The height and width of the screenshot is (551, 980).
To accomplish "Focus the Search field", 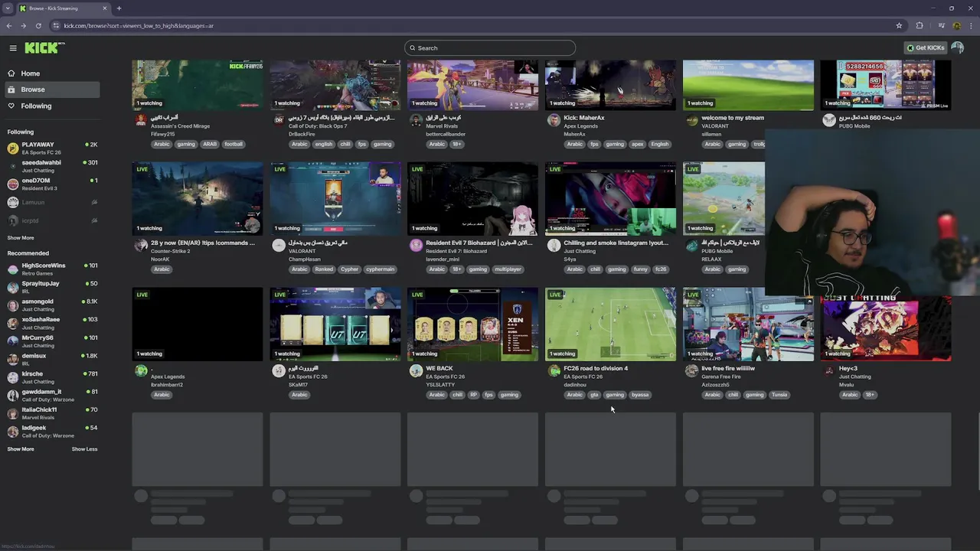I will pos(490,47).
